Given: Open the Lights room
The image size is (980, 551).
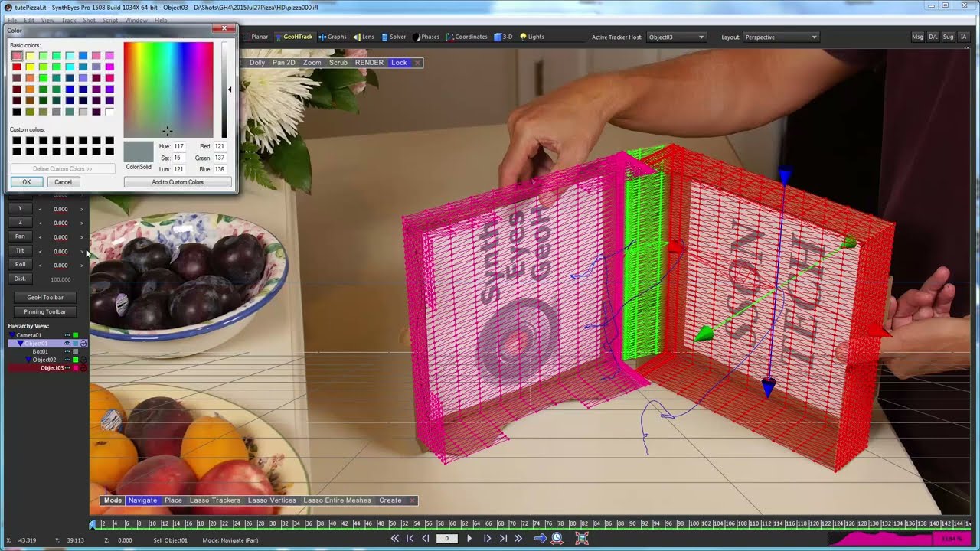Looking at the screenshot, I should (532, 37).
